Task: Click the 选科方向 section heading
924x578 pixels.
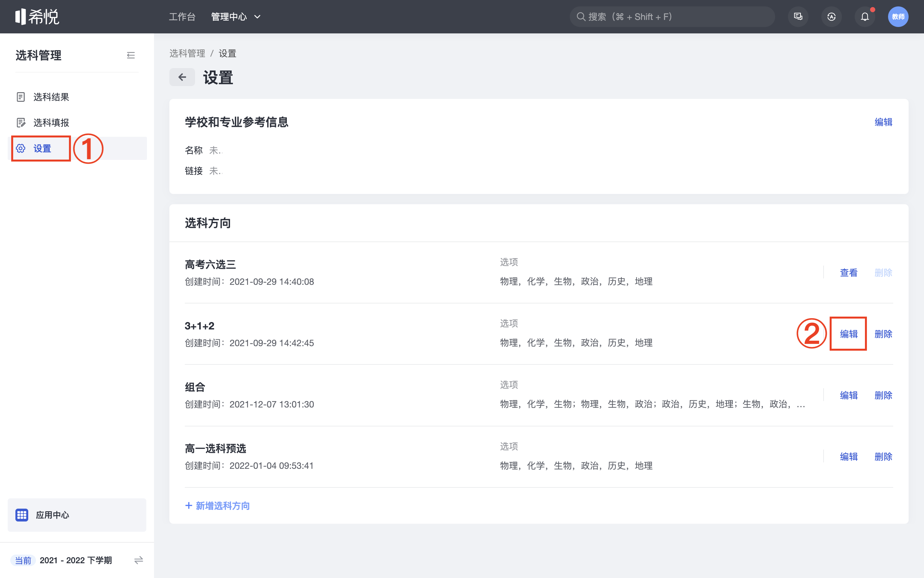Action: point(208,223)
